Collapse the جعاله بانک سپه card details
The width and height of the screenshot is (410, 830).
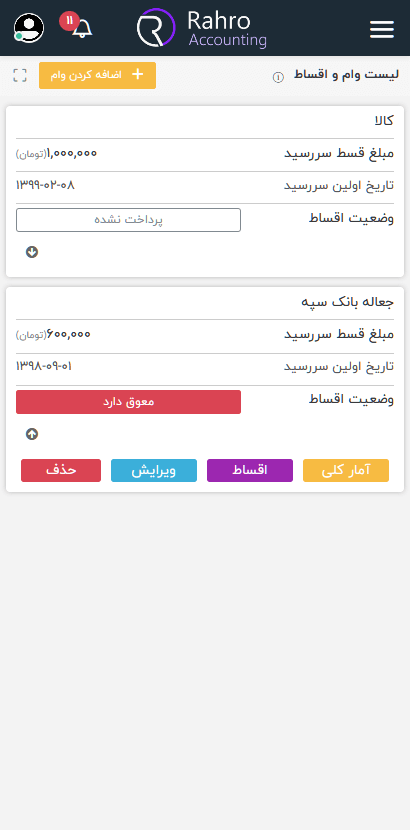[x=32, y=434]
